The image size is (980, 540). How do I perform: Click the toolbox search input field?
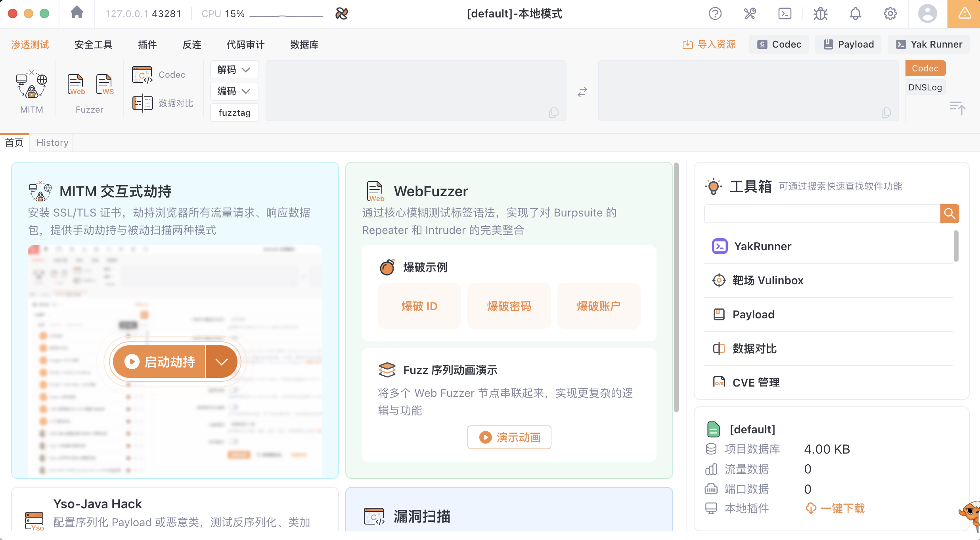[x=821, y=214]
